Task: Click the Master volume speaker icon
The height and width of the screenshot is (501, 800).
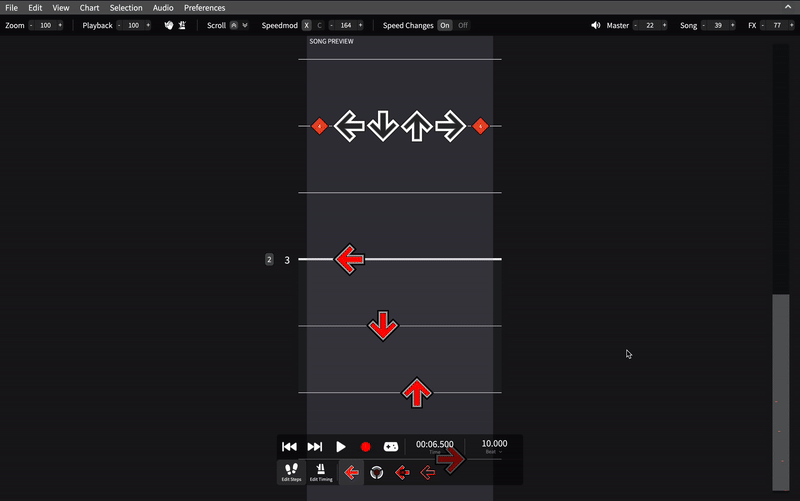Action: (595, 25)
